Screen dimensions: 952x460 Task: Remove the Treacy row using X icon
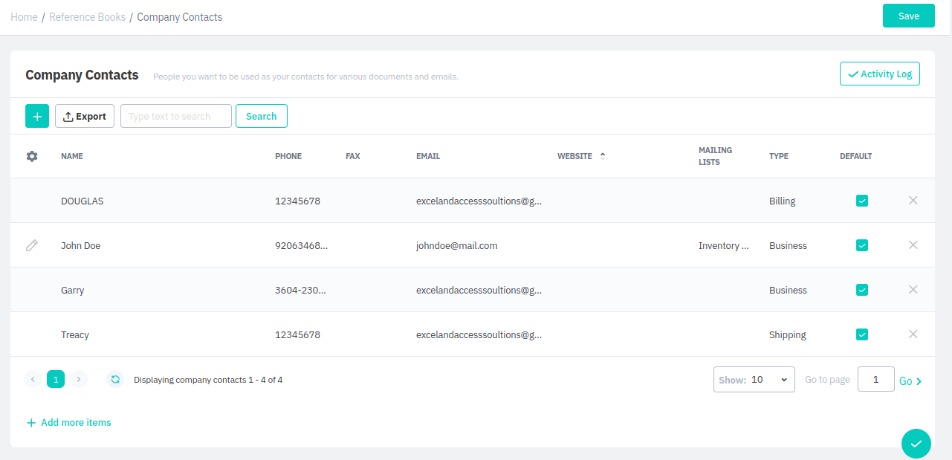click(x=912, y=334)
